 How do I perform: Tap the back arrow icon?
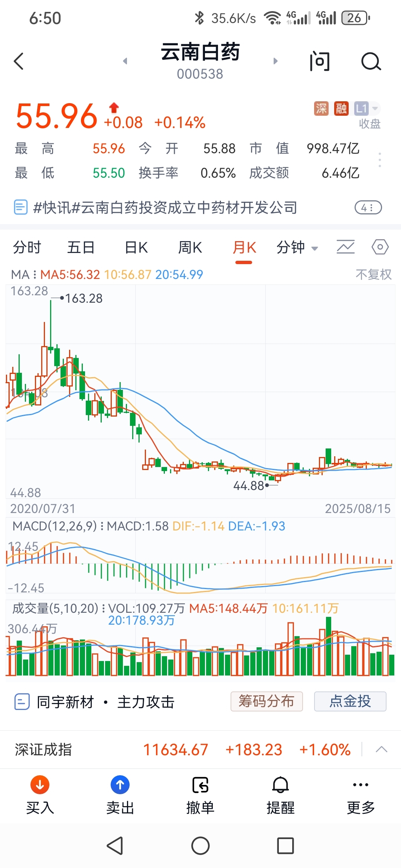coord(19,61)
